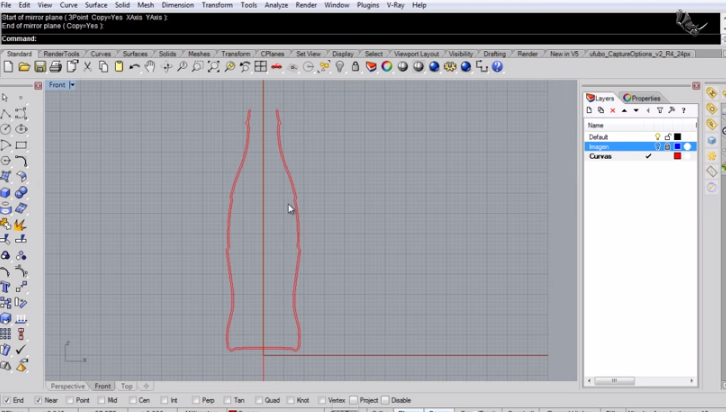Open the layer filter funnel icon
Viewport: 726px width, 412px height.
[x=660, y=110]
